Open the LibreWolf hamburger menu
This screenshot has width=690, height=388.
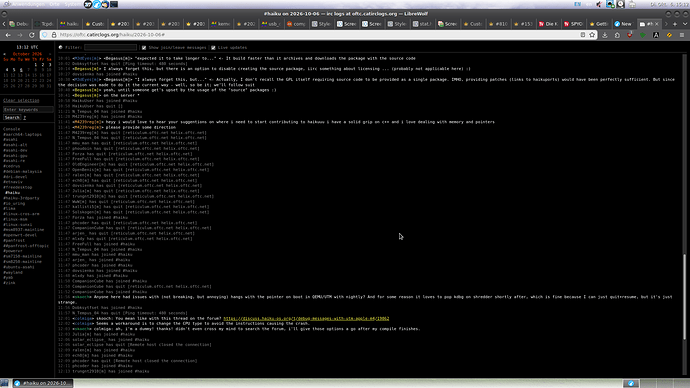pos(682,35)
